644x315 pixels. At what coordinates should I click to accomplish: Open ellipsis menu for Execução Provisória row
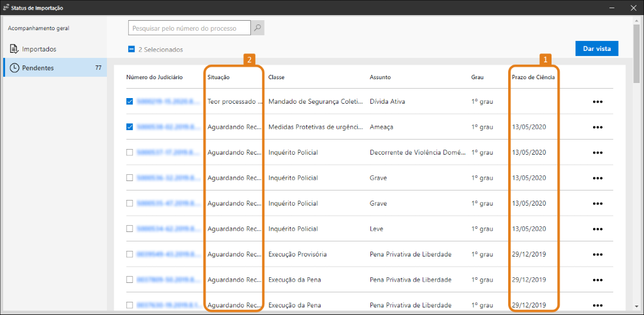[597, 254]
